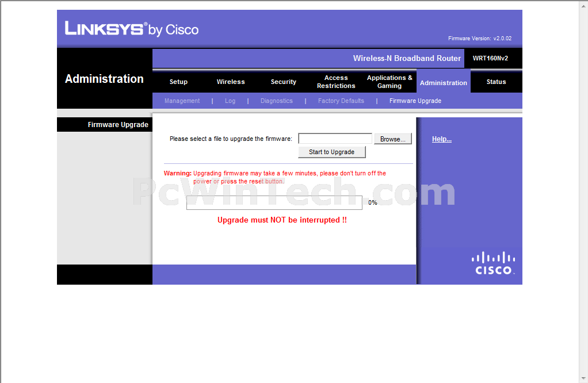Open the Management sub-tab
The height and width of the screenshot is (383, 588).
(182, 101)
